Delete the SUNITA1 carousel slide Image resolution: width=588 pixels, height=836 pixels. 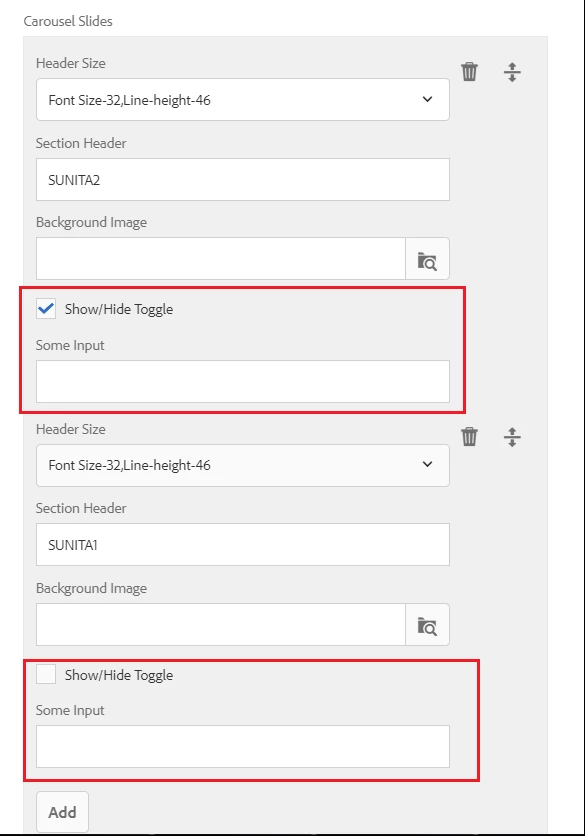coord(469,437)
